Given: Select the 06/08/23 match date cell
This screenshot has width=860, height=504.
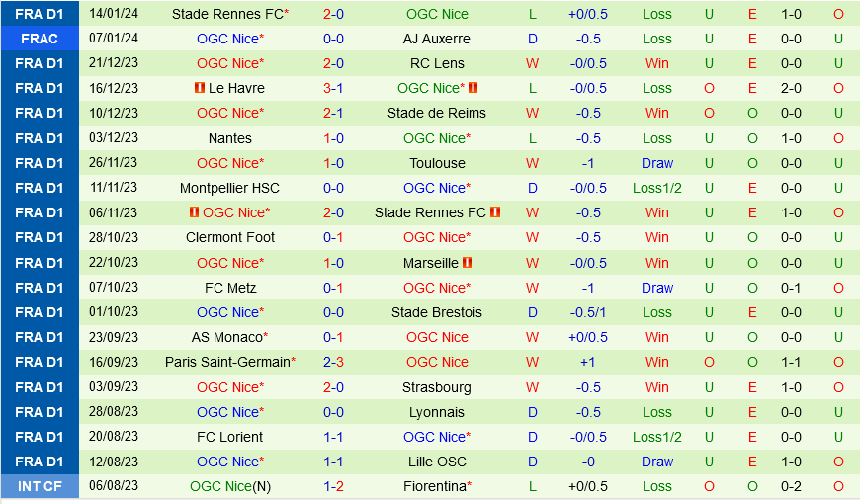Looking at the screenshot, I should pos(114,486).
